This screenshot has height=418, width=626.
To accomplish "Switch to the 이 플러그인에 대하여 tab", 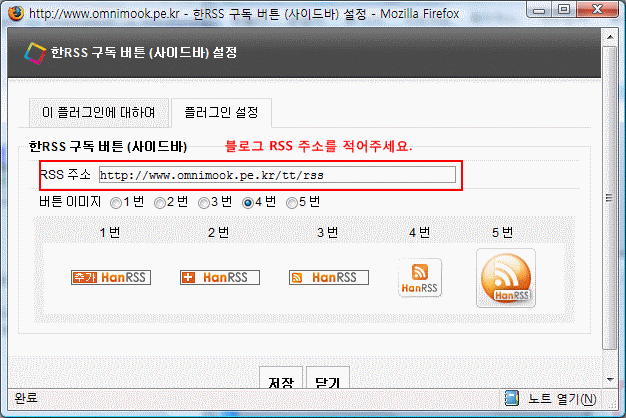I will pos(99,113).
